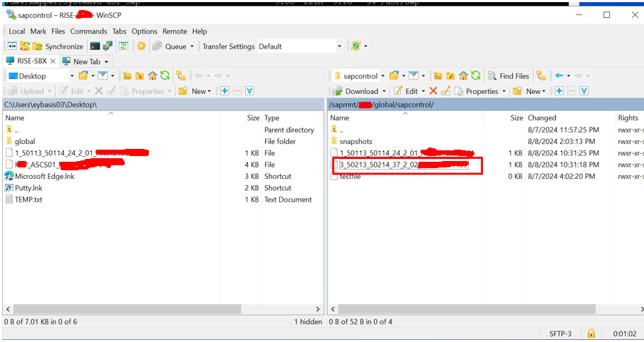644x342 pixels.
Task: Toggle the local directory tree icon
Action: coord(181,76)
